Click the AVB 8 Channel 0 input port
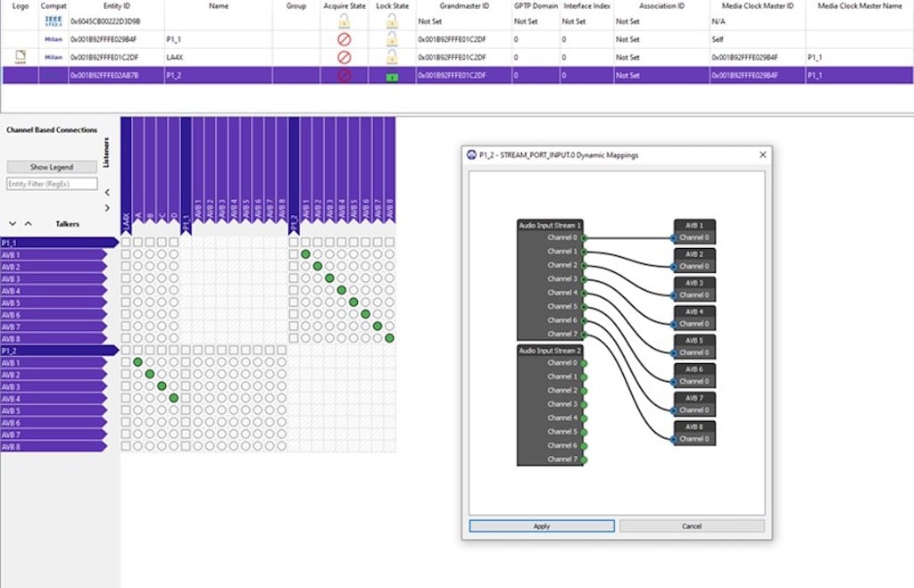Image resolution: width=914 pixels, height=588 pixels. click(674, 439)
